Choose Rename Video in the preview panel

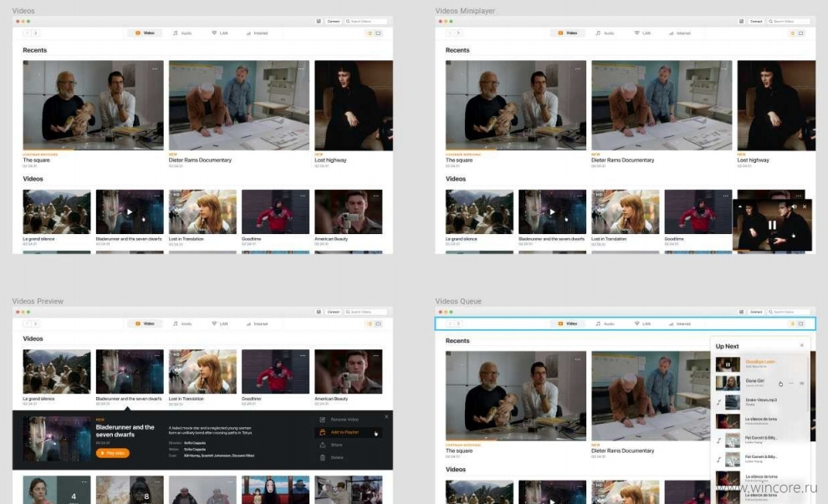pos(340,420)
